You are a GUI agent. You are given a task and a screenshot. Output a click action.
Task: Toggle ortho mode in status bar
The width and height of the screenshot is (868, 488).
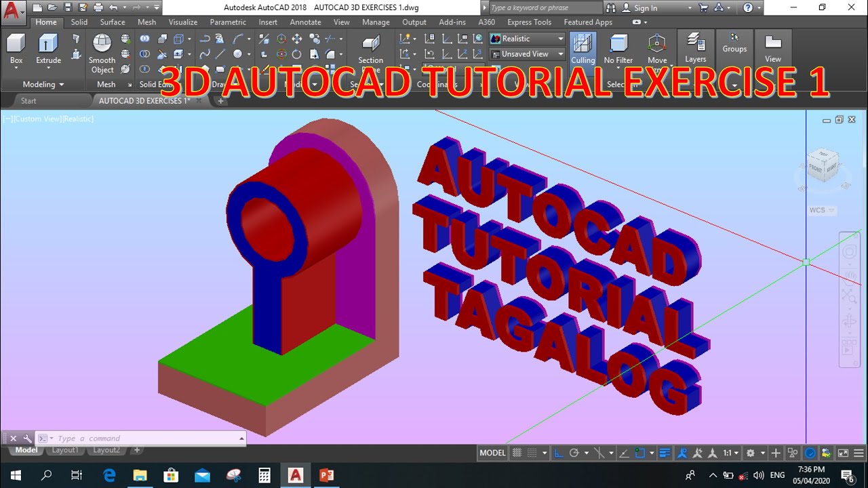[x=558, y=453]
